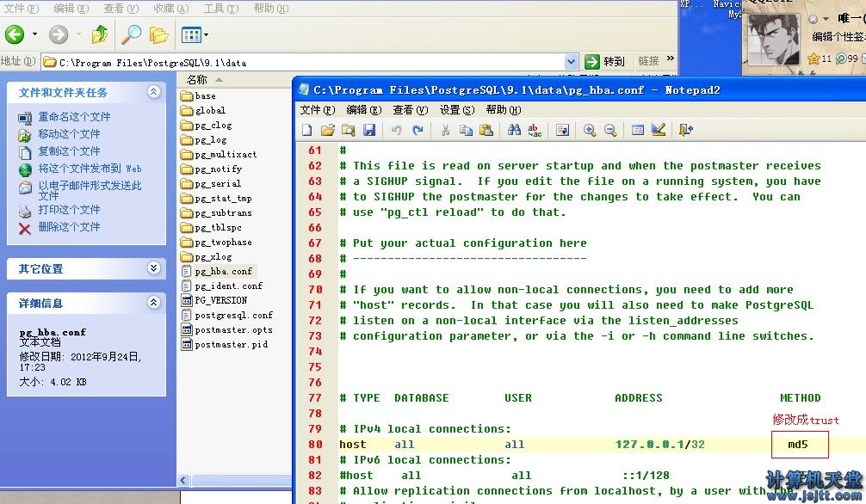Screen dimensions: 866x504
Task: Open Replace dialog icon in Notepad2
Action: coord(535,130)
